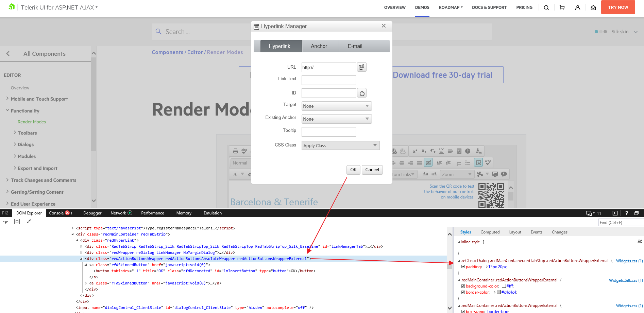The image size is (644, 313).
Task: Click the Print icon in editor toolbar
Action: [235, 151]
